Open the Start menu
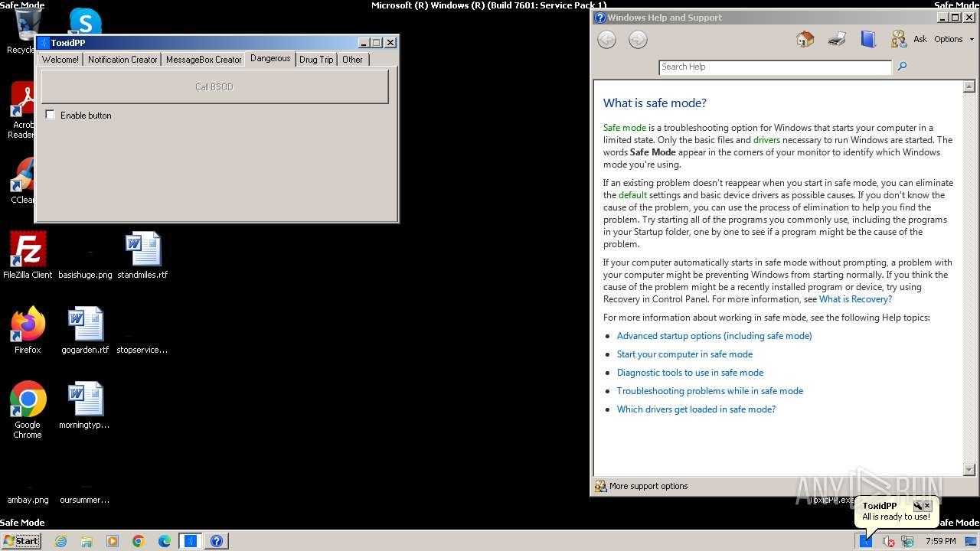 (x=21, y=541)
